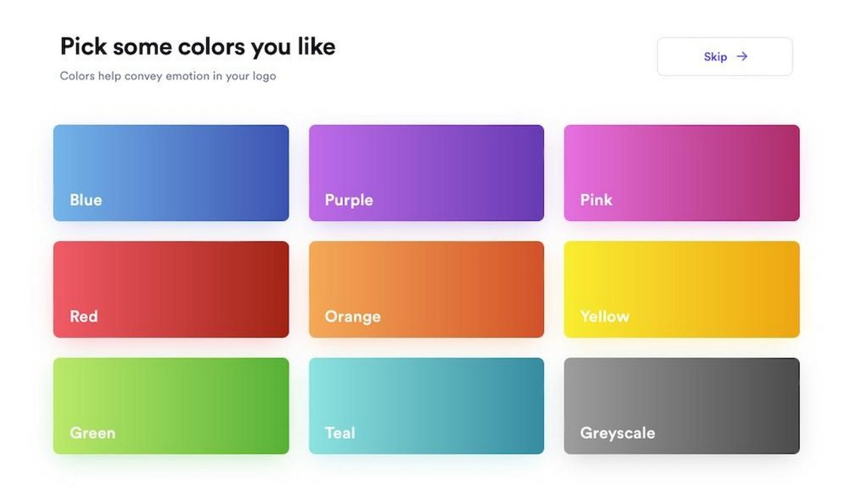849x504 pixels.
Task: Click the 'Yellow' label on the card
Action: [605, 316]
